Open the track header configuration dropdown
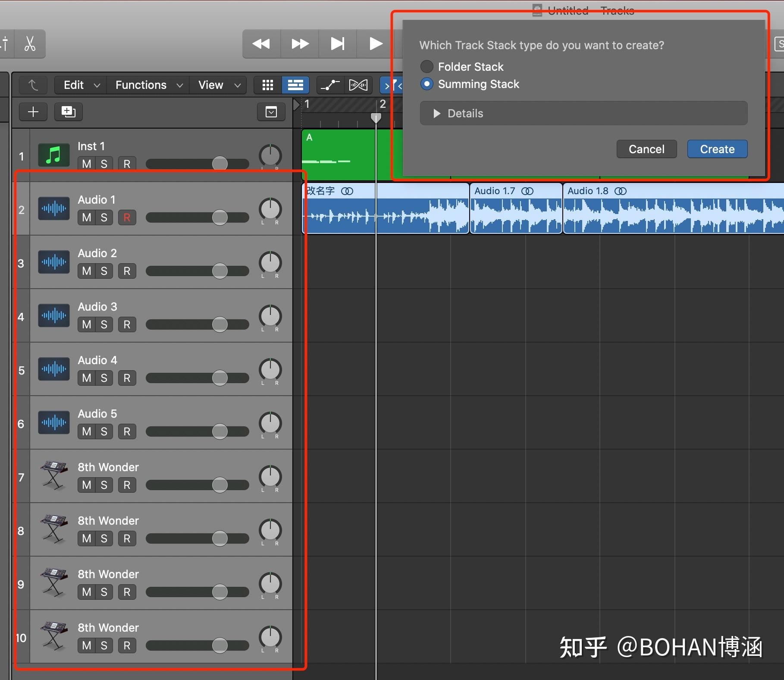784x680 pixels. tap(271, 112)
